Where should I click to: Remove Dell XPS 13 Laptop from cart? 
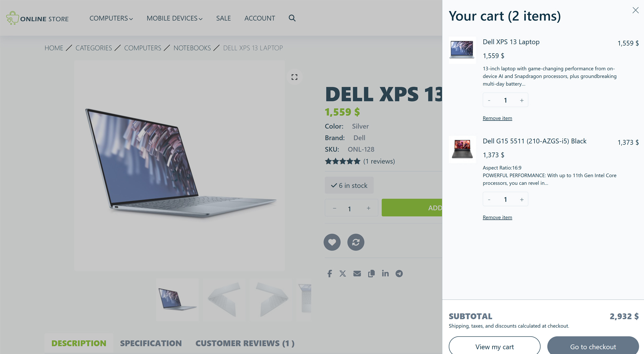coord(497,118)
